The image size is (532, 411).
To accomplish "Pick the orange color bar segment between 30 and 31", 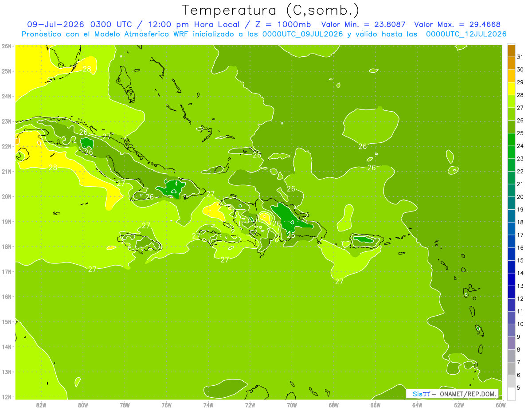I will (511, 63).
